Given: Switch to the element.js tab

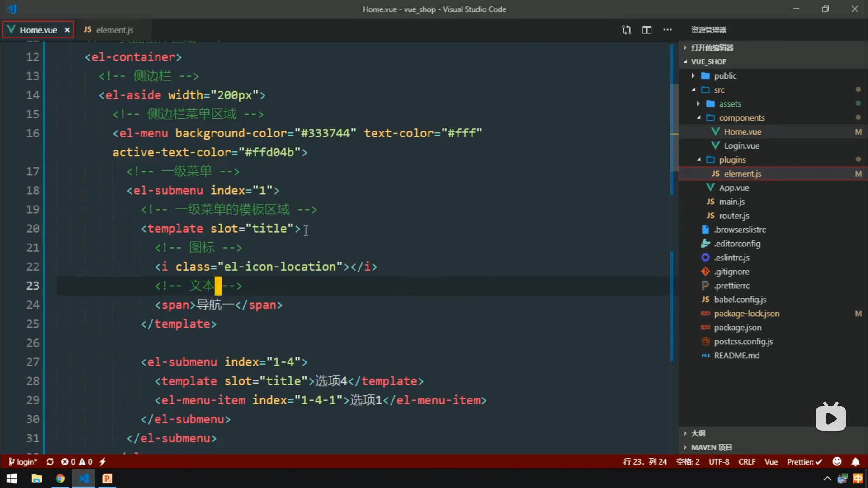Looking at the screenshot, I should click(x=108, y=30).
